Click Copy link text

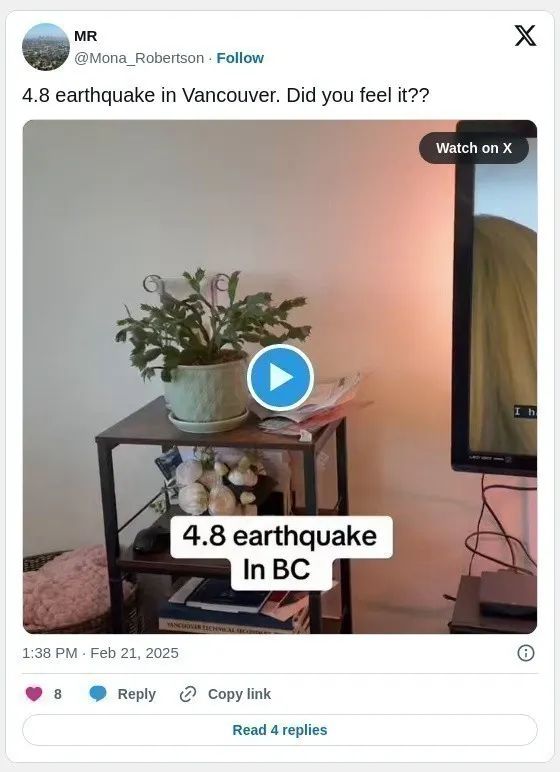tap(239, 694)
